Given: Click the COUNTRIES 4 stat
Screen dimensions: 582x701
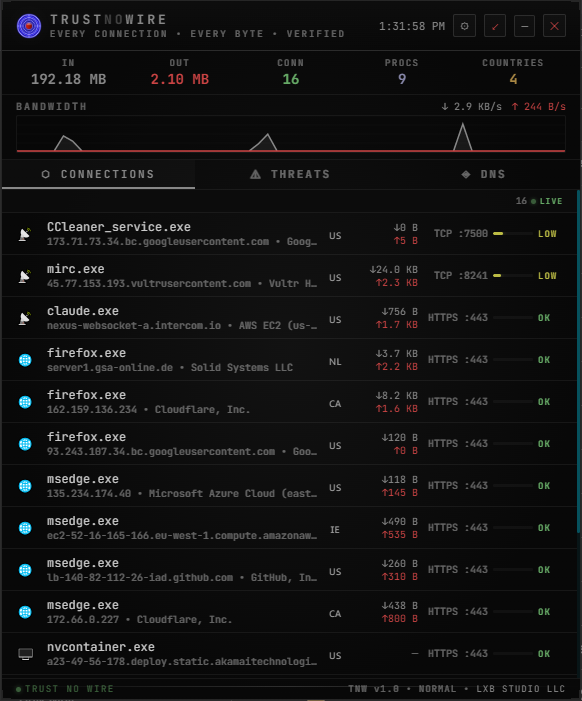Looking at the screenshot, I should [513, 72].
